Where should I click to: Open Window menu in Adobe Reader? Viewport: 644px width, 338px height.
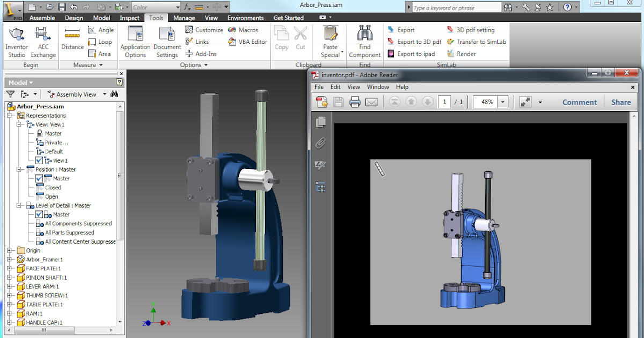point(378,87)
